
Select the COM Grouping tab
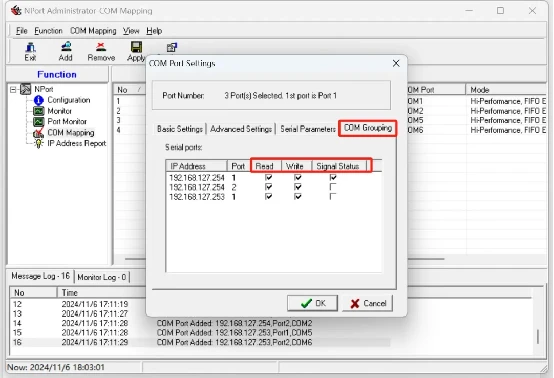pyautogui.click(x=368, y=128)
